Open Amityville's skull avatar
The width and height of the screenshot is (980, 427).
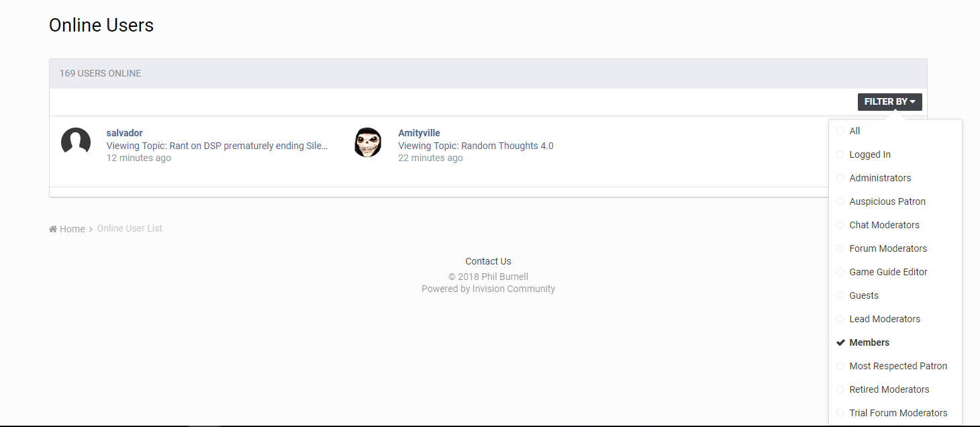coord(368,142)
